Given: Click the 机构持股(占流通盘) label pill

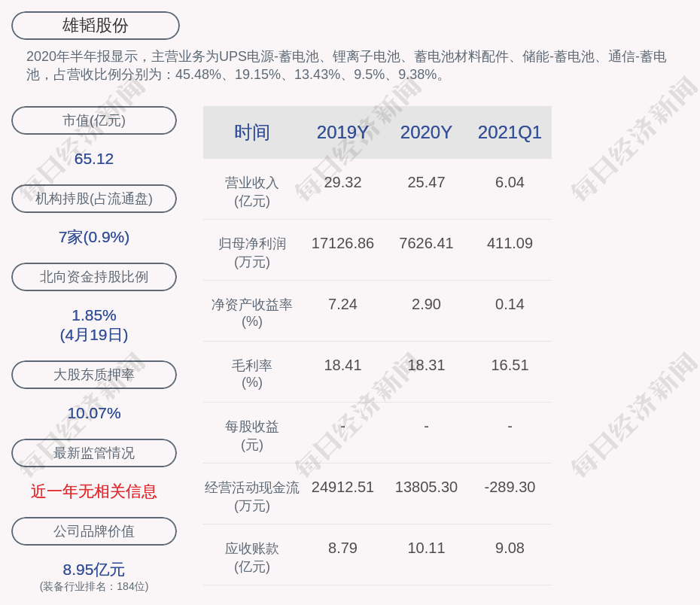Looking at the screenshot, I should (x=94, y=199).
